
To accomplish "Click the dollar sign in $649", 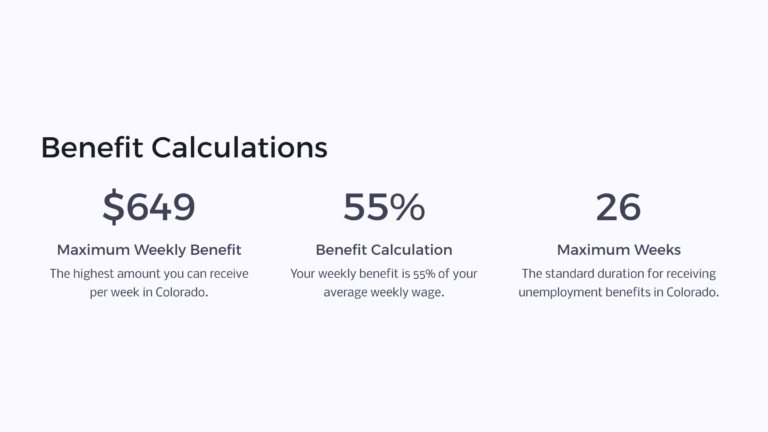I will [113, 207].
